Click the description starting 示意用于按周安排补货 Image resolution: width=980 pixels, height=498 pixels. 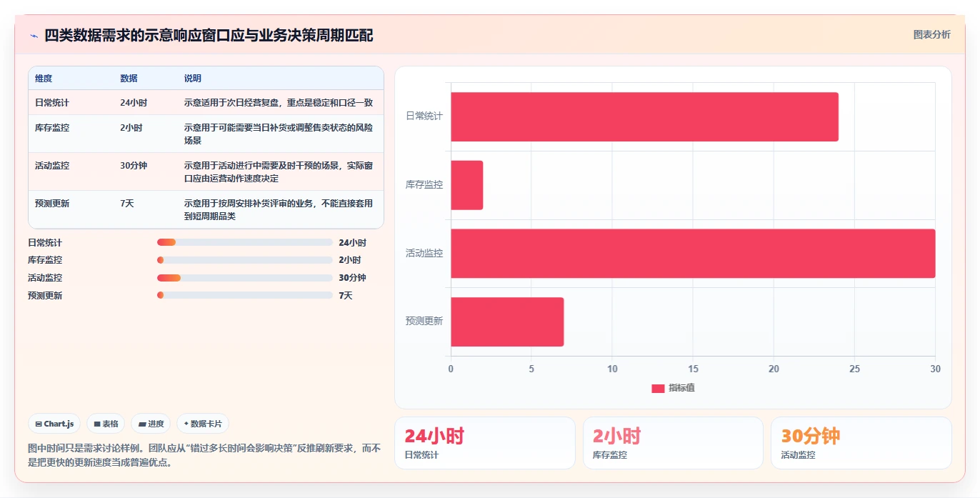click(x=279, y=210)
